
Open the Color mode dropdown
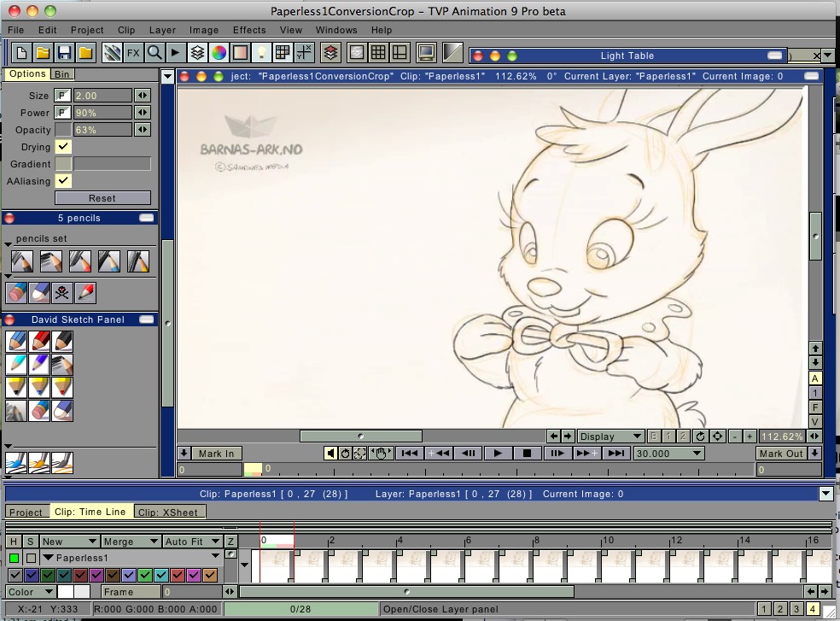point(31,592)
